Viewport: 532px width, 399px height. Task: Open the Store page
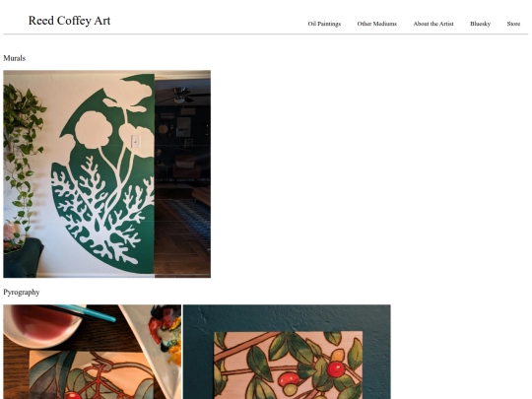[513, 24]
